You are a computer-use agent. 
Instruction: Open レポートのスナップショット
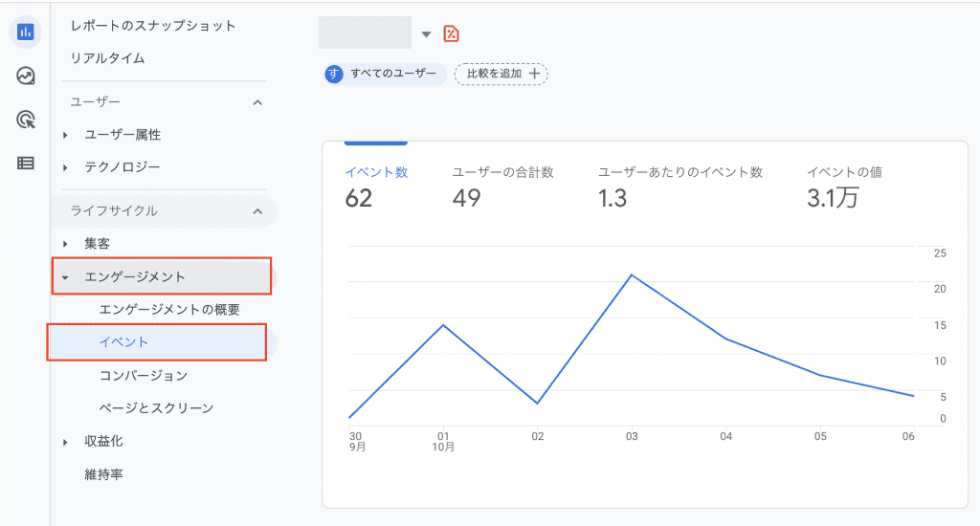click(x=153, y=26)
